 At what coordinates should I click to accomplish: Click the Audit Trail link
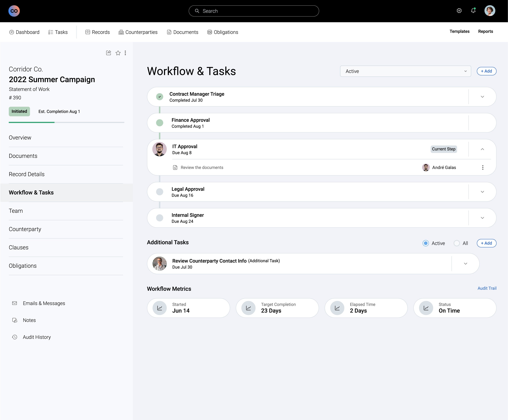pyautogui.click(x=487, y=288)
